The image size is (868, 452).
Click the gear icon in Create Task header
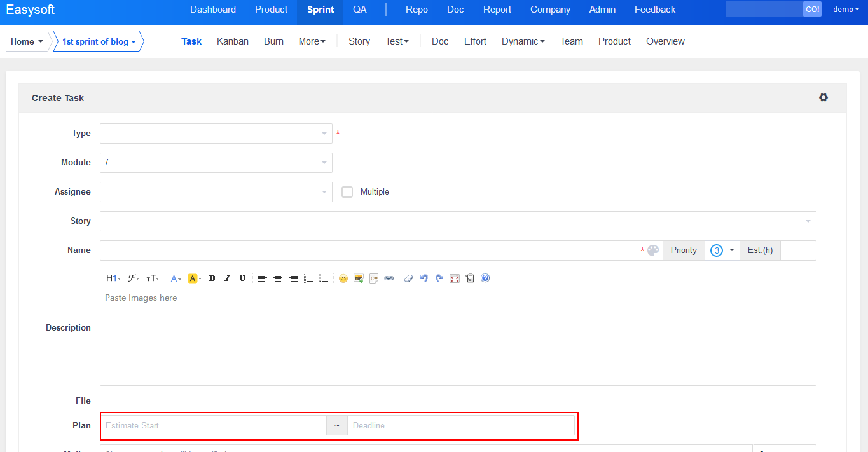823,98
